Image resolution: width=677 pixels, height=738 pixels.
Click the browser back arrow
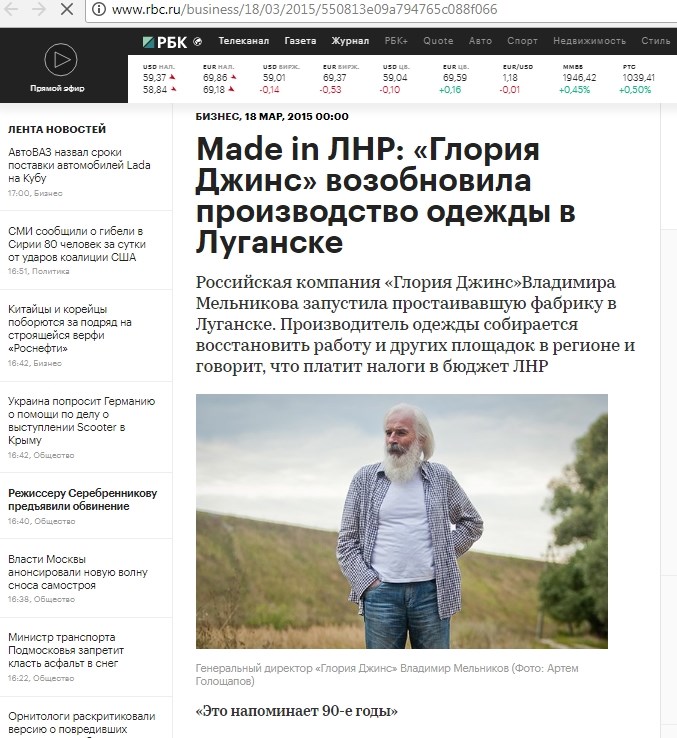tap(10, 8)
